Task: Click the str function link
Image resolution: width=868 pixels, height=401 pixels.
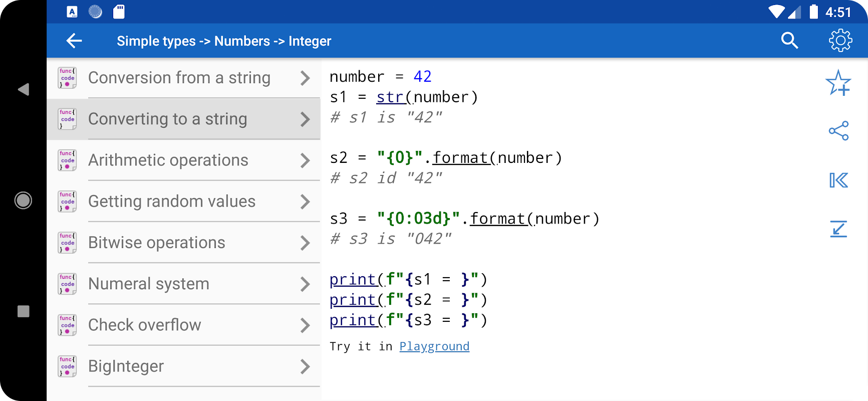Action: click(x=391, y=97)
